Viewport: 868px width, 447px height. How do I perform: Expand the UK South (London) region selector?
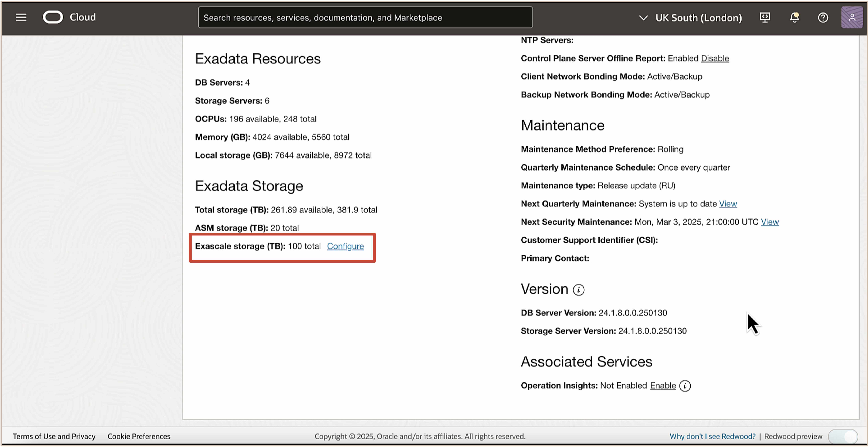pyautogui.click(x=698, y=18)
